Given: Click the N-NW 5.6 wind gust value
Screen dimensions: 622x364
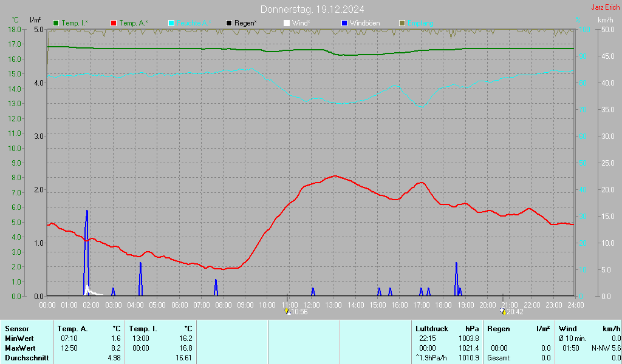Looking at the screenshot, I should [x=606, y=348].
